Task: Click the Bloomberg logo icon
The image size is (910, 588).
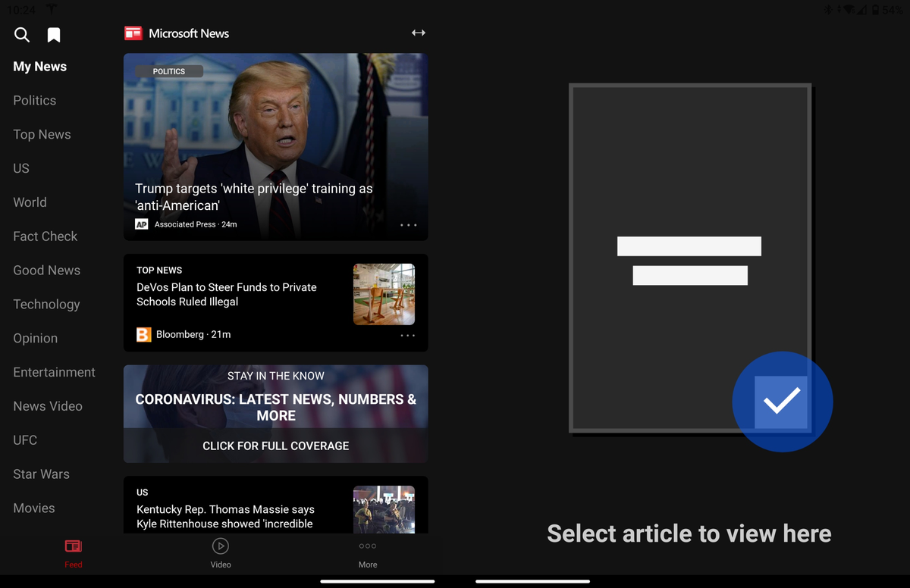Action: (143, 334)
